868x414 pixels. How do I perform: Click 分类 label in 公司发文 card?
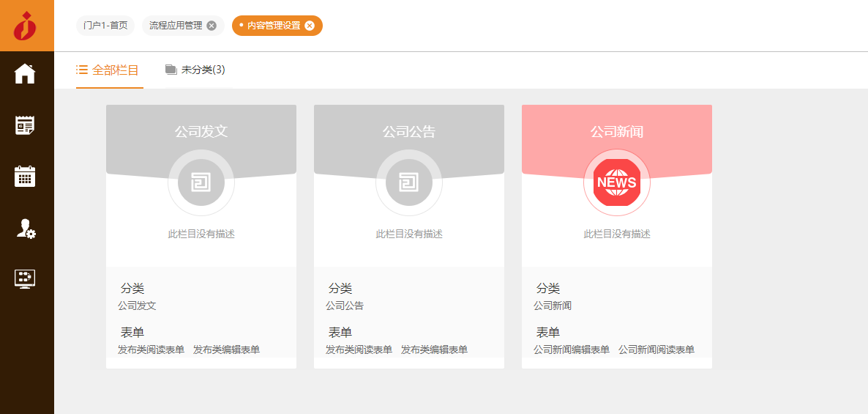[132, 288]
